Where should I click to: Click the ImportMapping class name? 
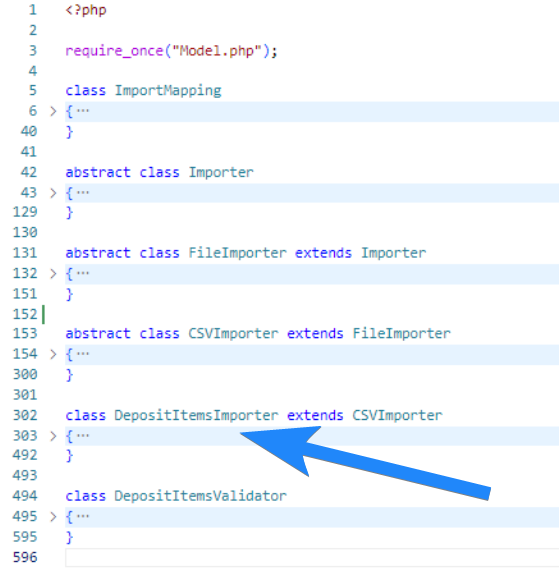[168, 91]
